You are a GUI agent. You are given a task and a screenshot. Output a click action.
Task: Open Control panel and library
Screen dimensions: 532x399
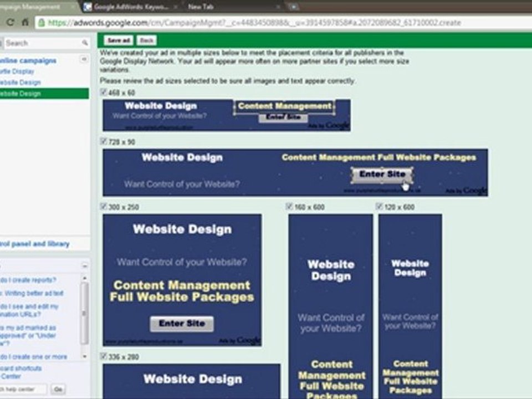(34, 244)
